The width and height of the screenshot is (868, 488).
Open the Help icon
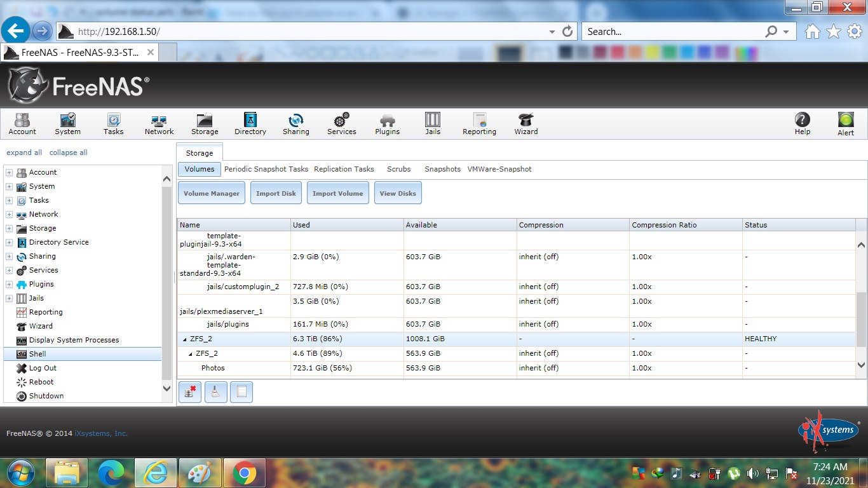(x=803, y=124)
